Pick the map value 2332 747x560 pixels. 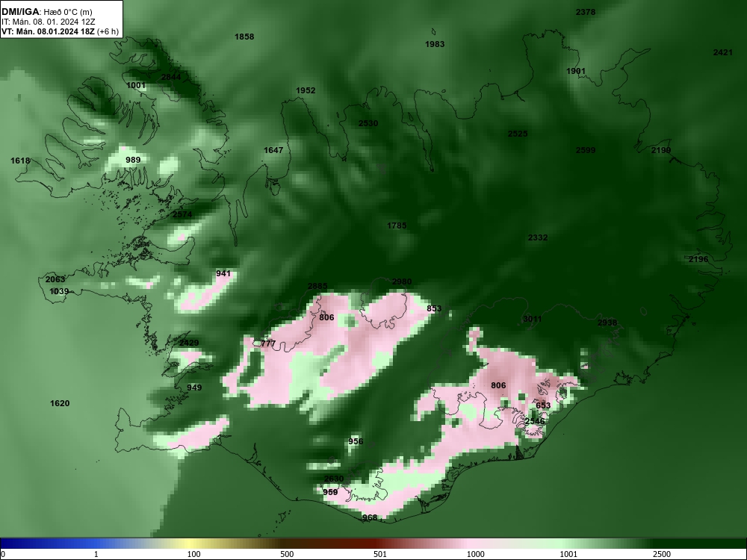click(x=538, y=237)
